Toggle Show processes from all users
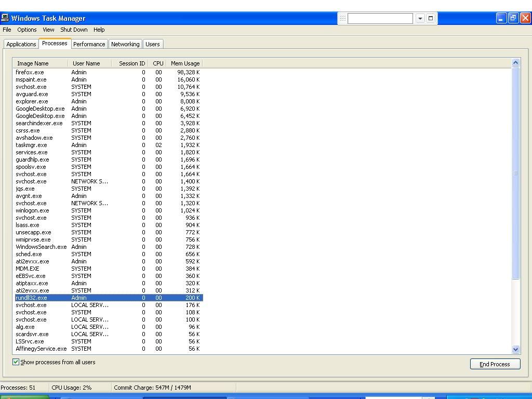 [x=16, y=362]
